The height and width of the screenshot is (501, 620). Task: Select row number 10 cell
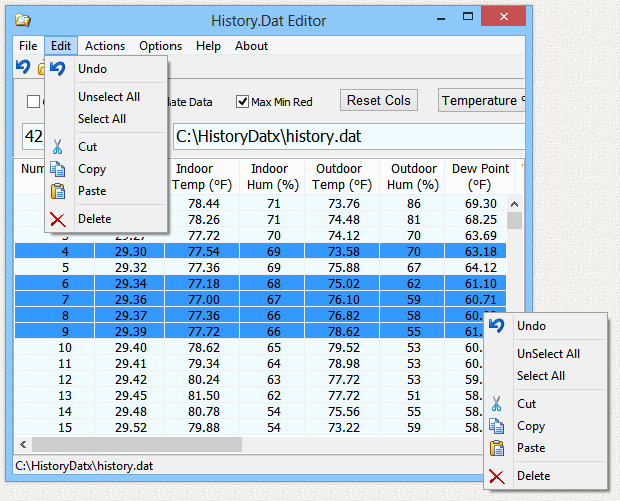[55, 348]
